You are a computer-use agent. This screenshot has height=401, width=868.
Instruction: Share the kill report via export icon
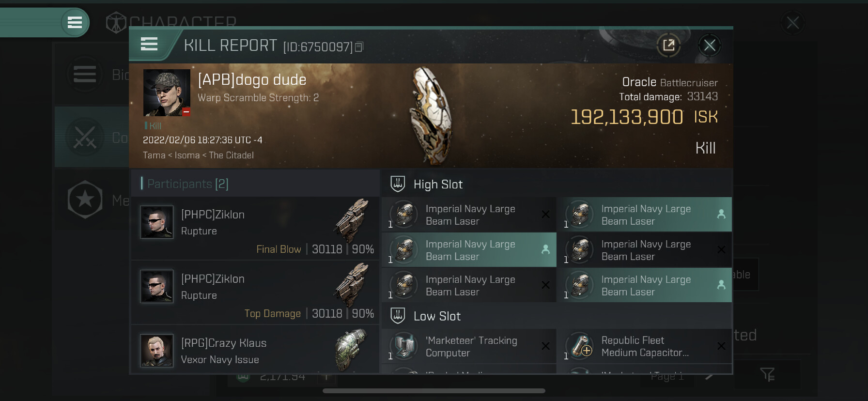tap(668, 45)
